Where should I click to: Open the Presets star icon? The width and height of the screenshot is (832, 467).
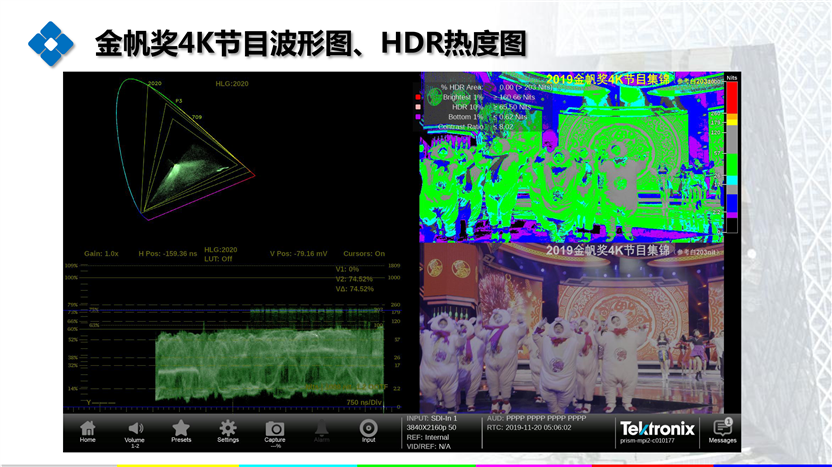(x=181, y=429)
